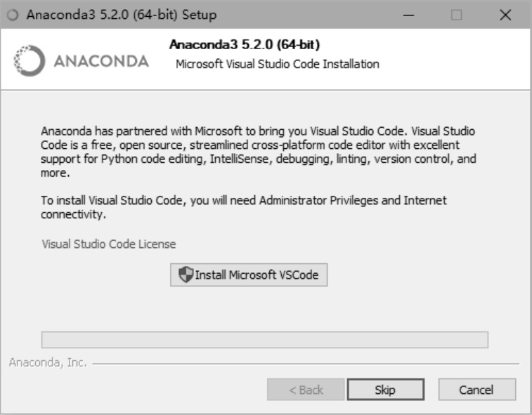Click the empty installation progress bar

click(265, 340)
